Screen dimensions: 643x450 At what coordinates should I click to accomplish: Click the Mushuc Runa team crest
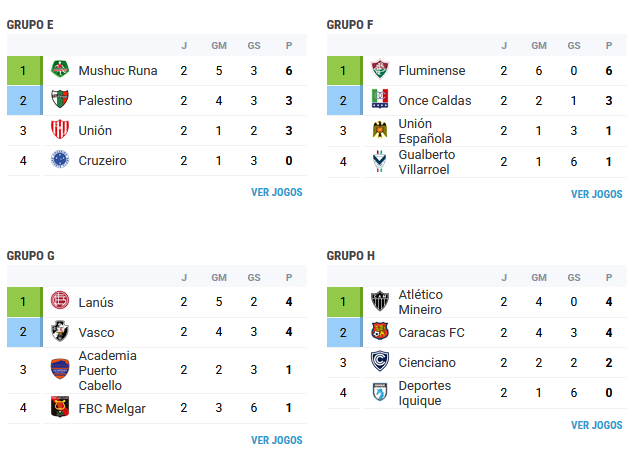point(60,69)
